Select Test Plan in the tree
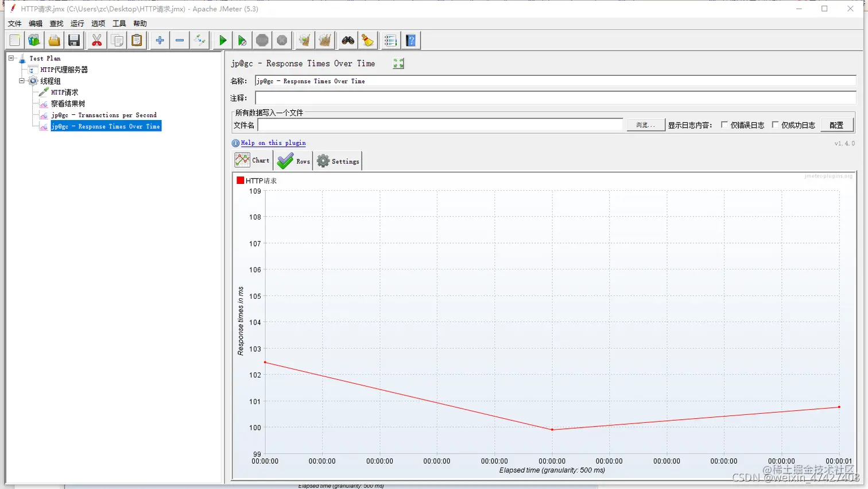This screenshot has height=489, width=868. pos(45,58)
